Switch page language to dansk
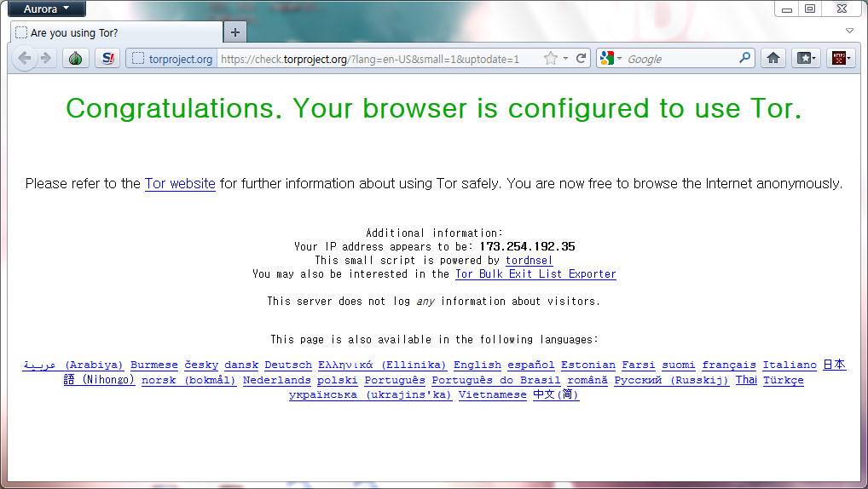868x489 pixels. pos(241,365)
